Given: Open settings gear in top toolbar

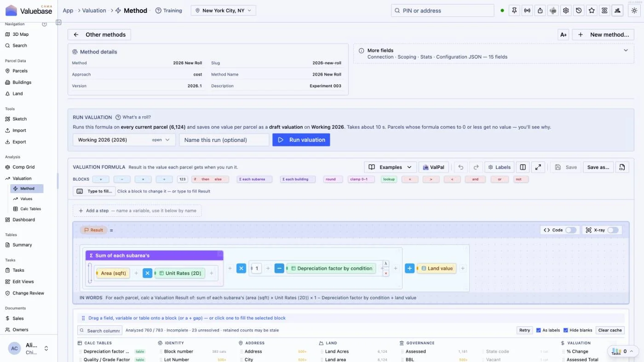Looking at the screenshot, I should click(566, 11).
